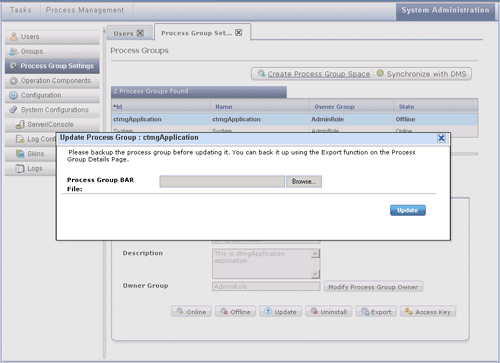Collapse the sidebar with the splitter arrow
The image size is (500, 363).
104,31
